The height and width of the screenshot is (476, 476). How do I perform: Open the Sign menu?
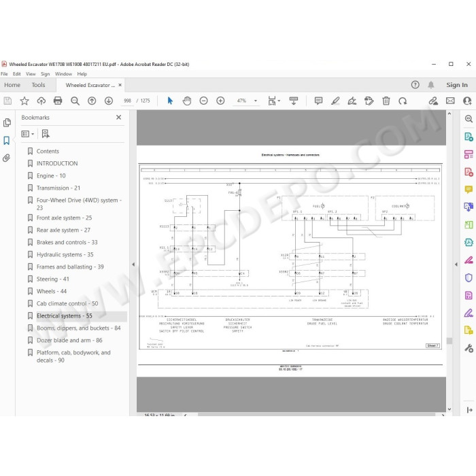tap(46, 73)
